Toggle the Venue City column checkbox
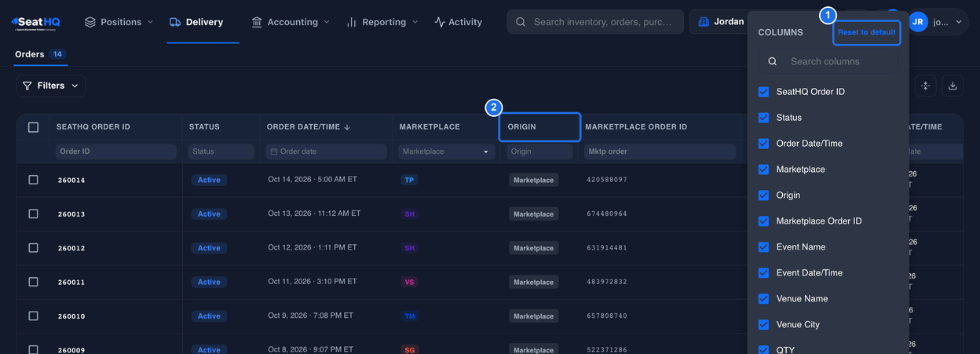This screenshot has height=354, width=980. [763, 325]
